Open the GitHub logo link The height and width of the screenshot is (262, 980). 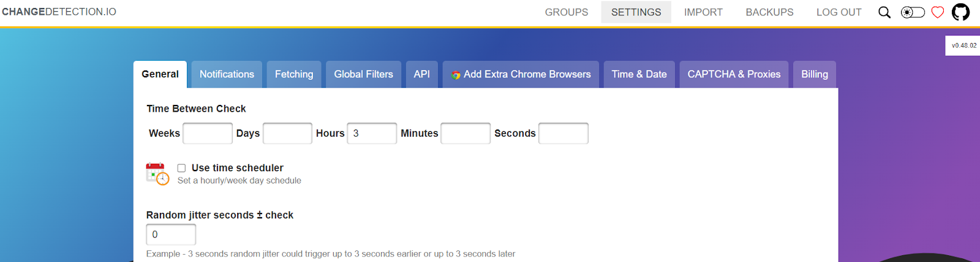click(961, 12)
